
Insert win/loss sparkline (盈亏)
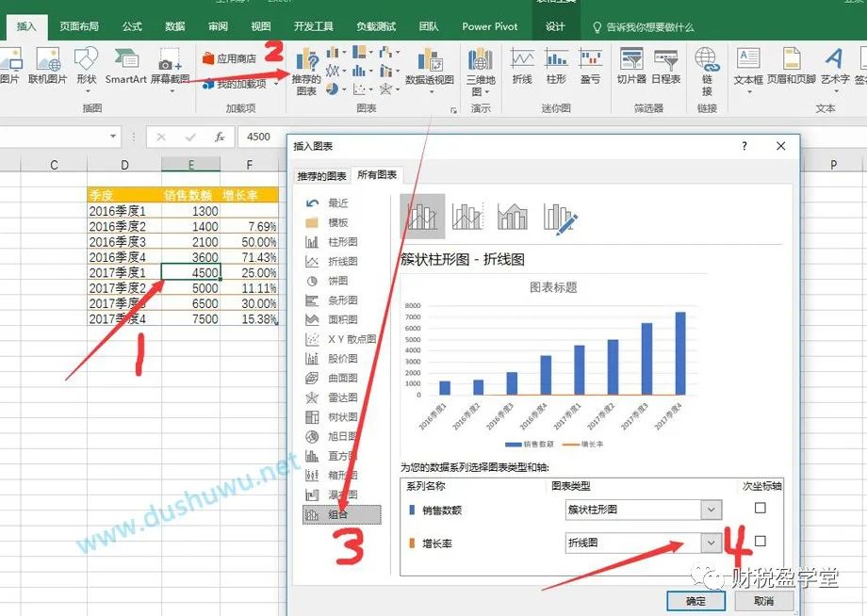point(591,66)
